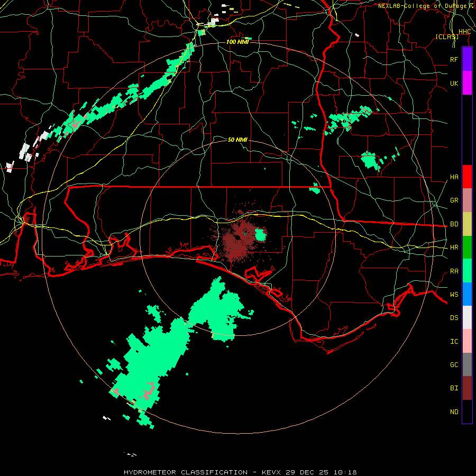Click the NEXLAB-College of DuPage text
Screen dimensions: 476x476
[422, 6]
